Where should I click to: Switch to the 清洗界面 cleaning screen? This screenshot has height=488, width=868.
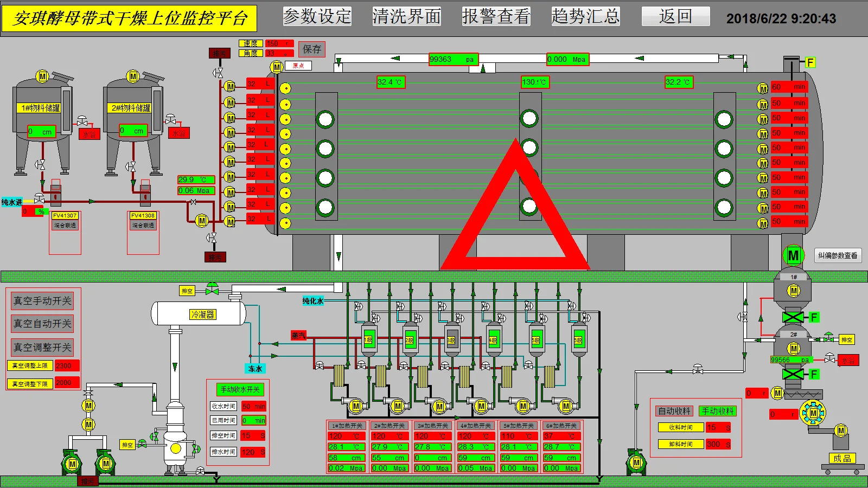point(406,16)
